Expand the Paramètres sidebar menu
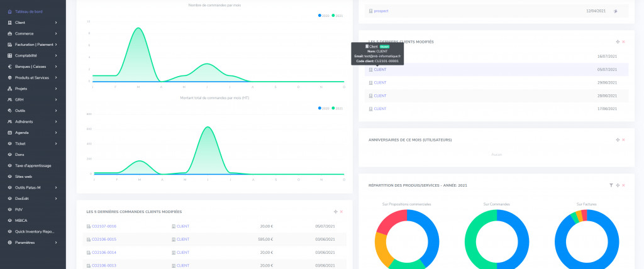 [x=56, y=243]
